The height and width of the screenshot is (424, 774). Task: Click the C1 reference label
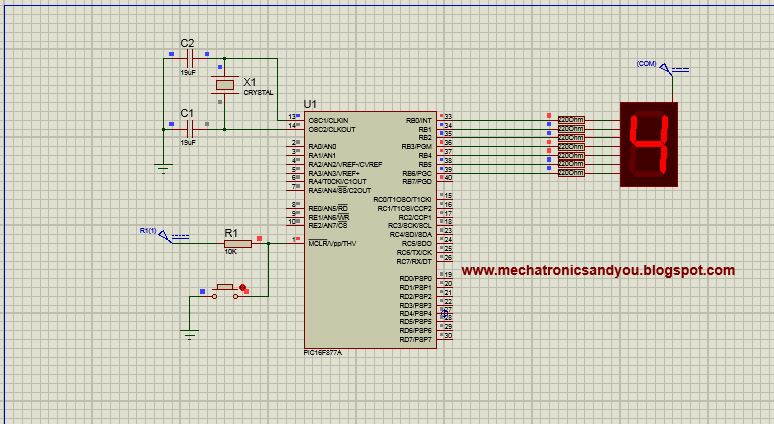pos(187,114)
